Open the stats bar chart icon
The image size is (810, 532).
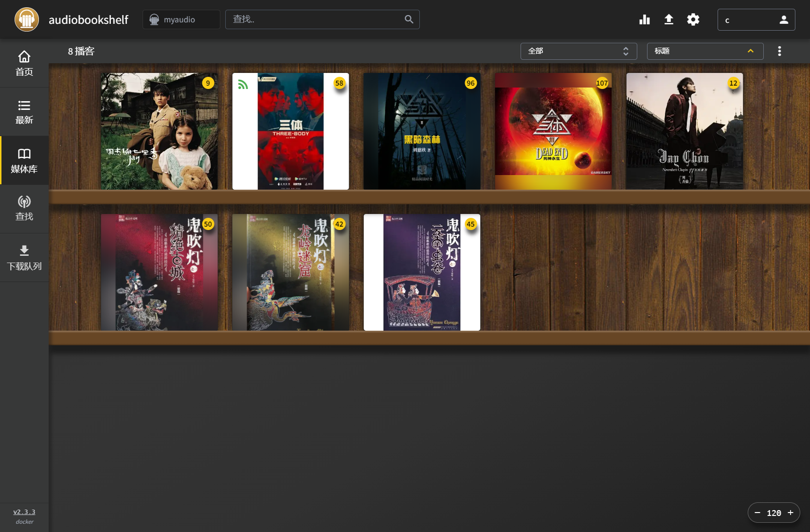click(x=645, y=19)
